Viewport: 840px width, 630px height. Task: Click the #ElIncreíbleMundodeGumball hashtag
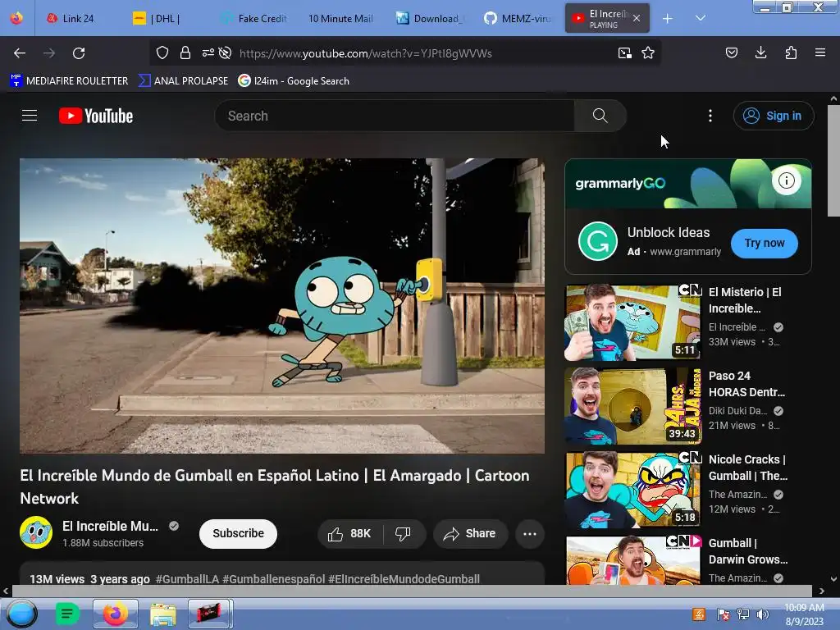pos(404,579)
